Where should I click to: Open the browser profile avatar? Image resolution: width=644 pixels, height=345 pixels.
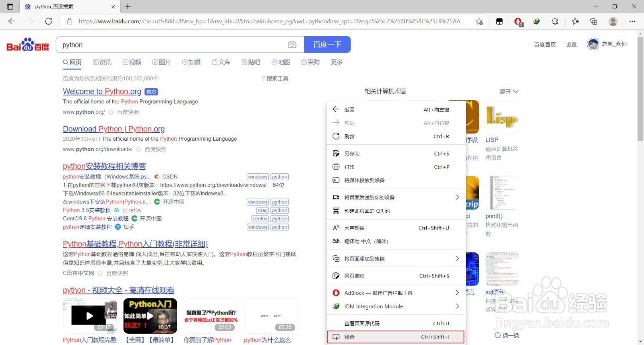pos(613,21)
